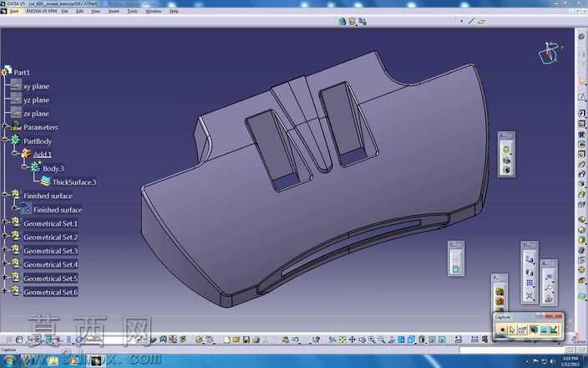The image size is (588, 368).
Task: Select the Pan view tool
Action: 352,340
